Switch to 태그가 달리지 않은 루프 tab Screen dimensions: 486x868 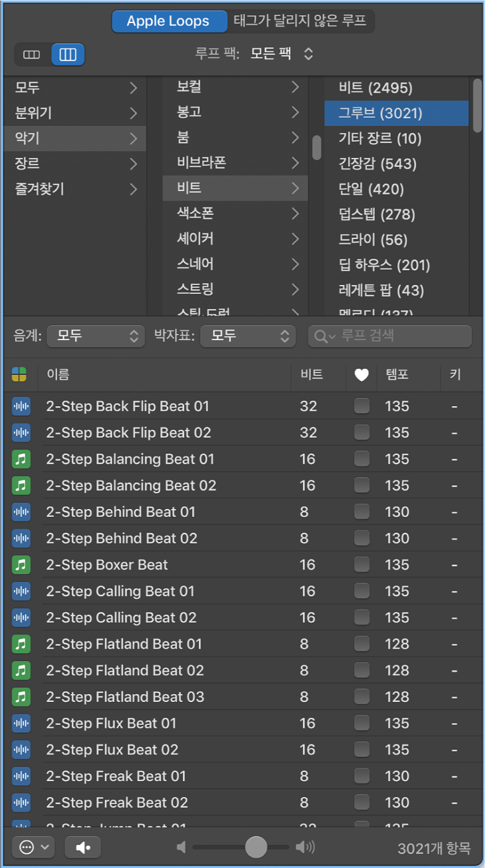coord(300,21)
